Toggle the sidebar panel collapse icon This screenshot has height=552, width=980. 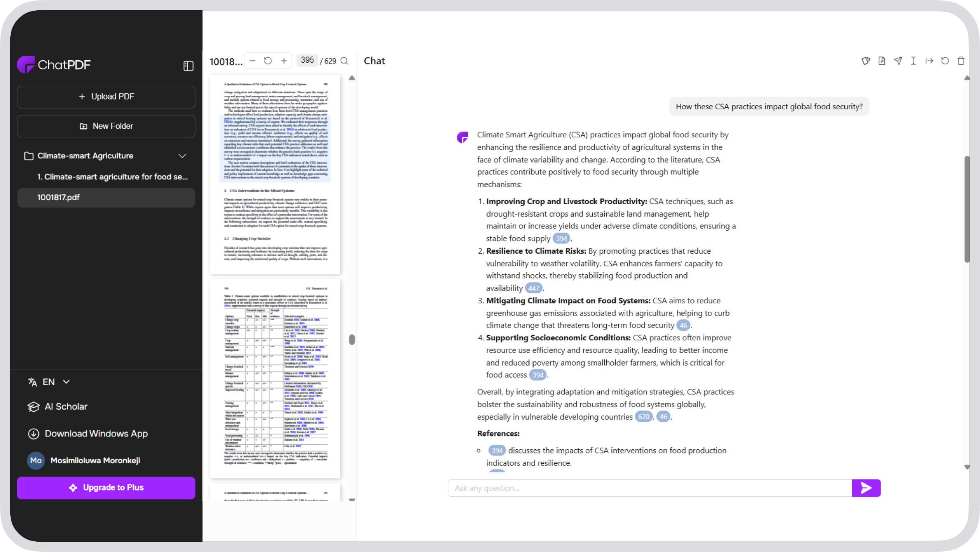(x=188, y=66)
